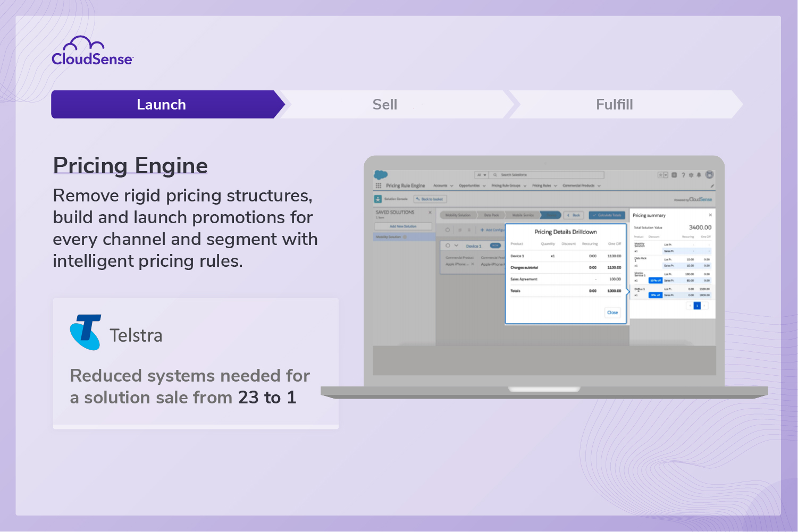Click the notification bell icon
The image size is (798, 532).
pyautogui.click(x=699, y=175)
